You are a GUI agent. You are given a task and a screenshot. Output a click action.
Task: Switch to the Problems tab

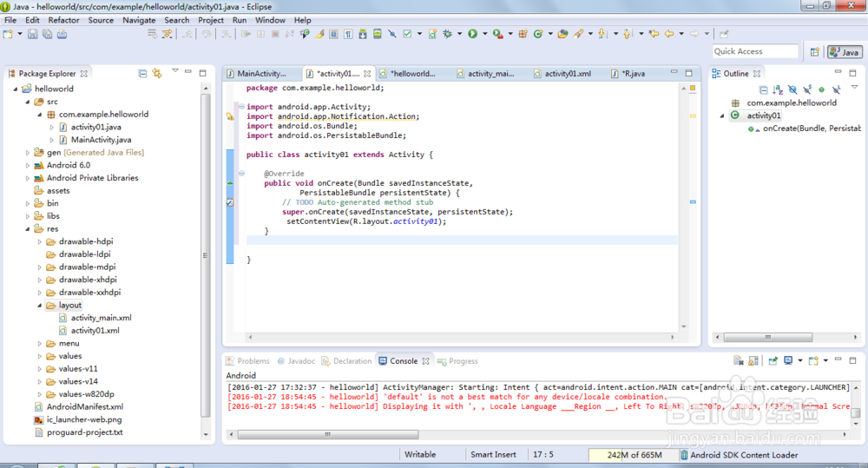tap(247, 361)
